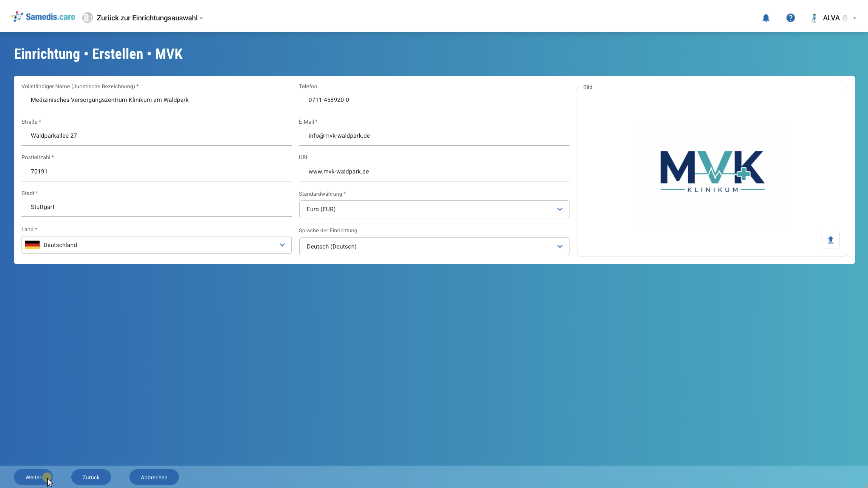Open the notifications bell
This screenshot has height=488, width=868.
pyautogui.click(x=766, y=18)
